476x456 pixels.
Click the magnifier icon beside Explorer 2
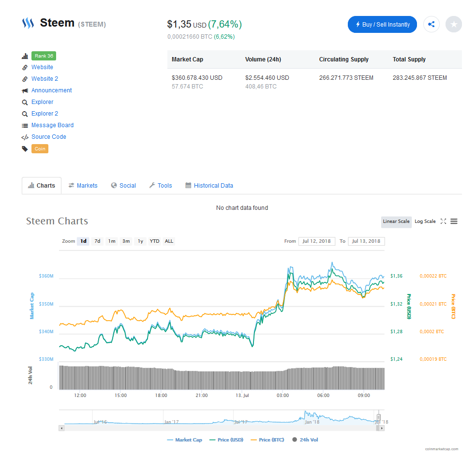25,114
